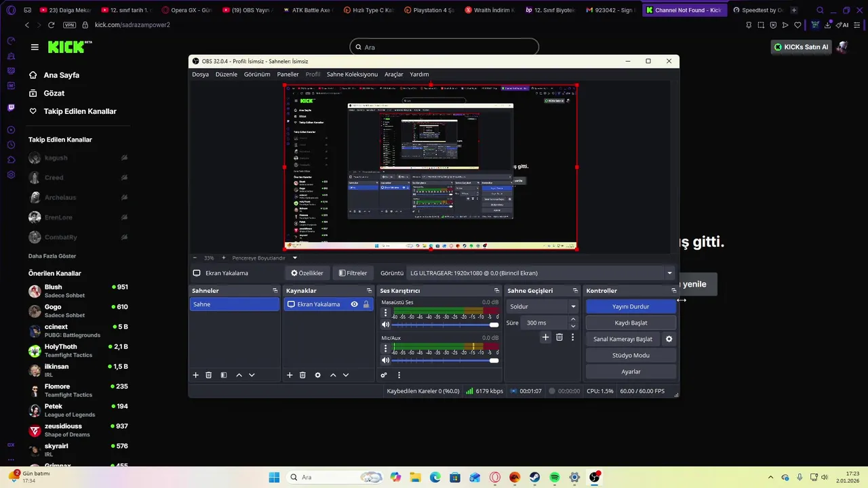Adjust the Masaüstü Ses volume slider

point(445,325)
